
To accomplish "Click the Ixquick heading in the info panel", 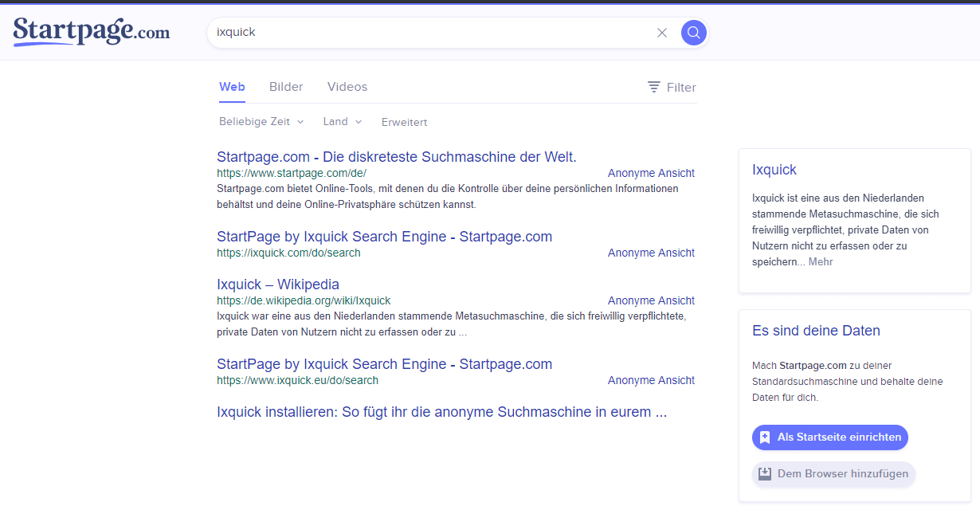I will click(774, 170).
